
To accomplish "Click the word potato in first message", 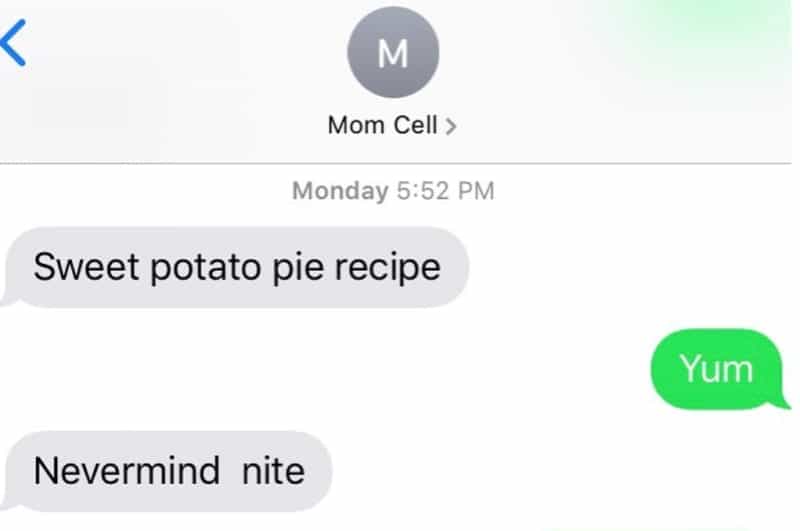I will click(206, 268).
